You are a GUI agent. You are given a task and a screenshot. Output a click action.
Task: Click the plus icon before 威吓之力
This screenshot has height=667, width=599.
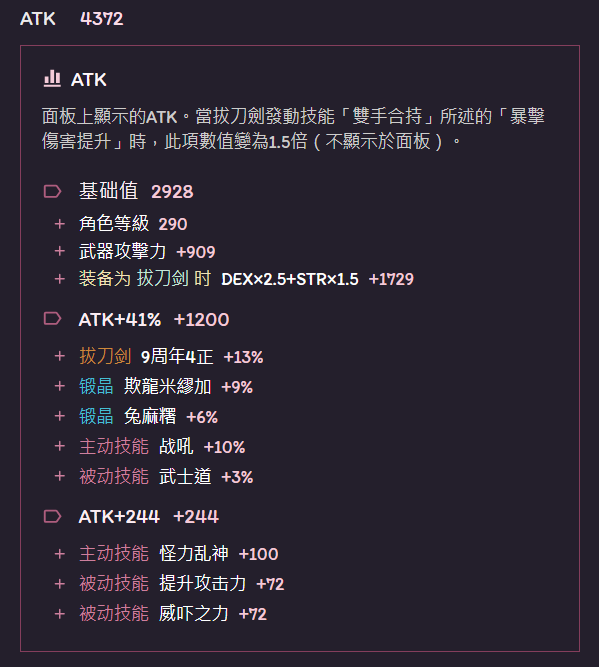[x=60, y=614]
